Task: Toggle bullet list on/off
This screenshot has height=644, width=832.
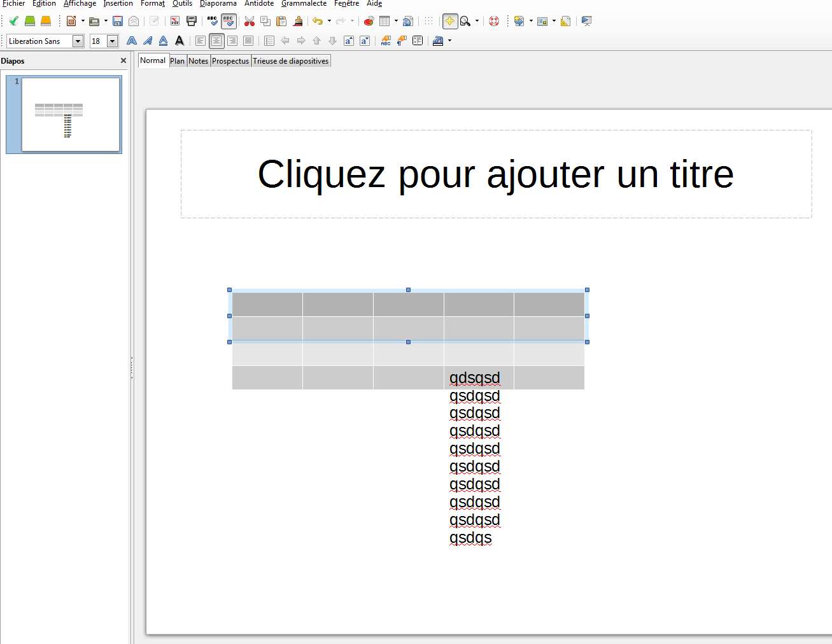Action: point(269,41)
